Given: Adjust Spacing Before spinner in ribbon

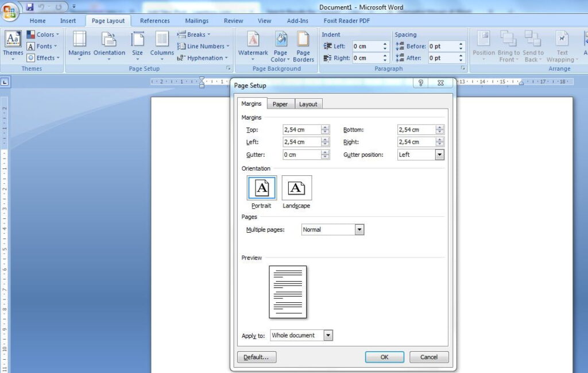Looking at the screenshot, I should [461, 46].
